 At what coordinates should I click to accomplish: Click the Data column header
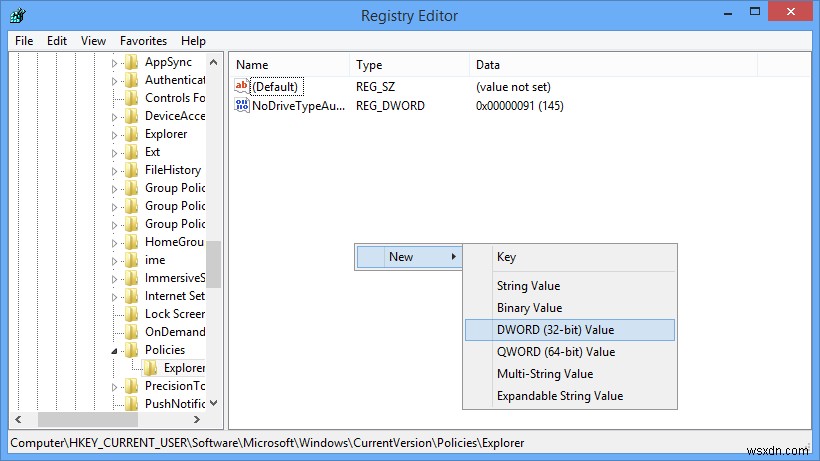point(488,65)
